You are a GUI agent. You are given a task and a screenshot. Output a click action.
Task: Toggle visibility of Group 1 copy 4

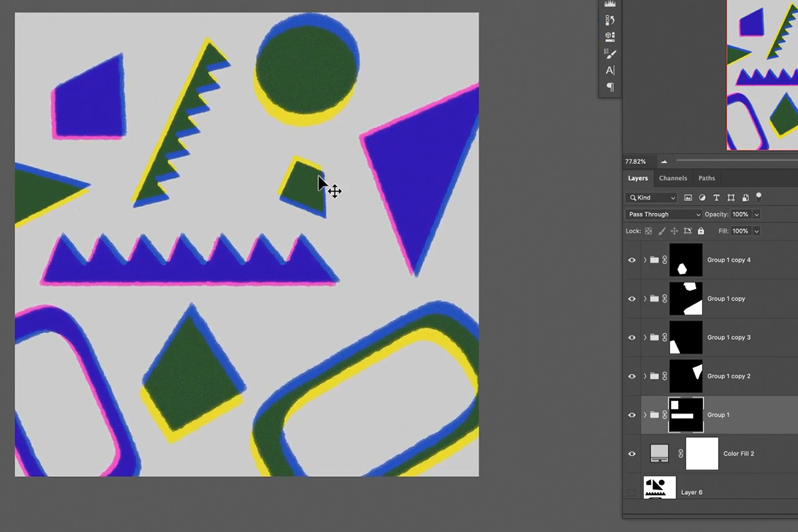pyautogui.click(x=632, y=260)
